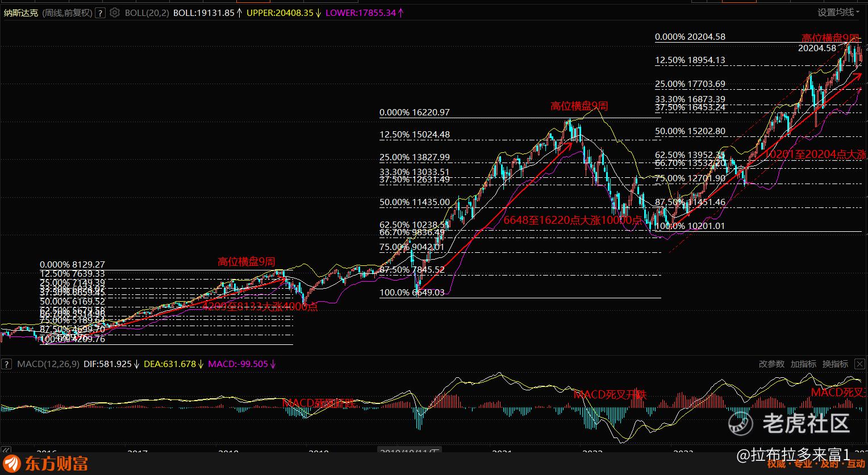868x475 pixels.
Task: Open BOLL settings via the gear icon
Action: point(115,13)
